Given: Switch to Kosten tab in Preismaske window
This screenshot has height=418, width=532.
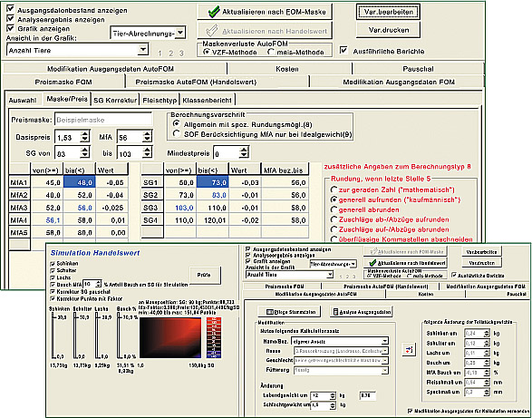Looking at the screenshot, I should pos(287,69).
